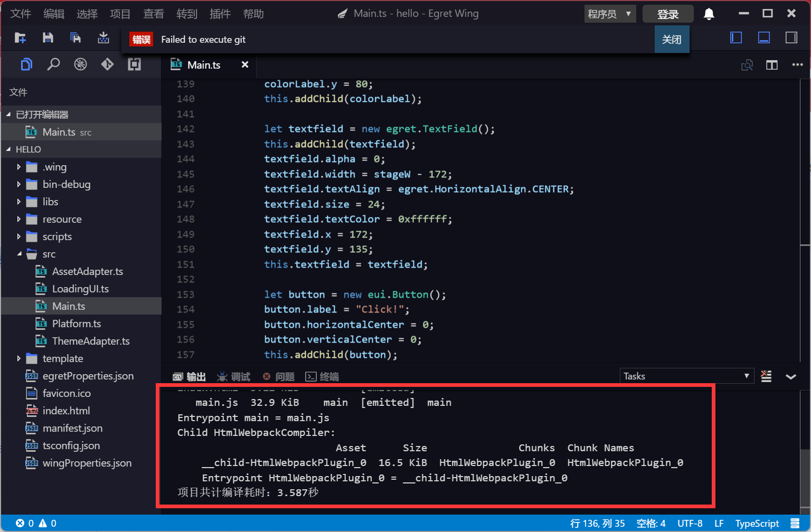Click the find-in-file editor icon
This screenshot has width=811, height=532.
(747, 65)
